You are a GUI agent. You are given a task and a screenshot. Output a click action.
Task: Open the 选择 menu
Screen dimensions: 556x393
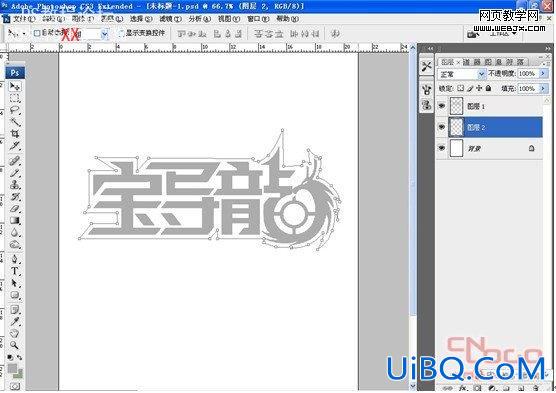141,19
